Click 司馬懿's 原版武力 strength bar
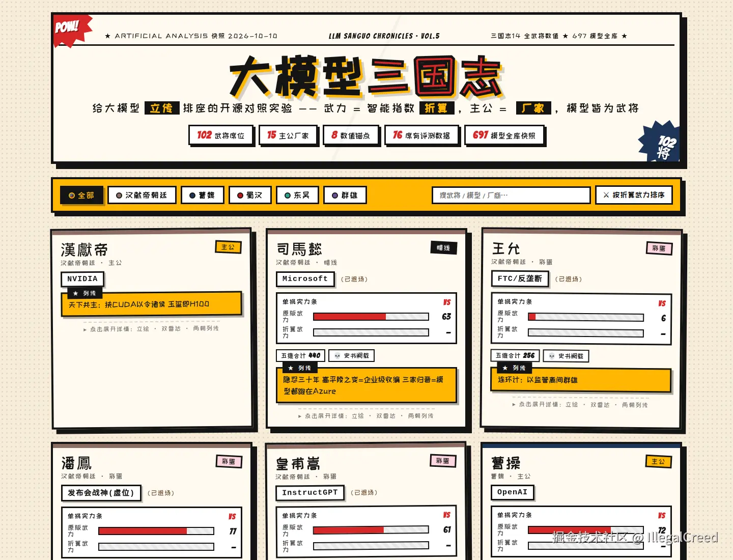The image size is (733, 560). point(371,317)
